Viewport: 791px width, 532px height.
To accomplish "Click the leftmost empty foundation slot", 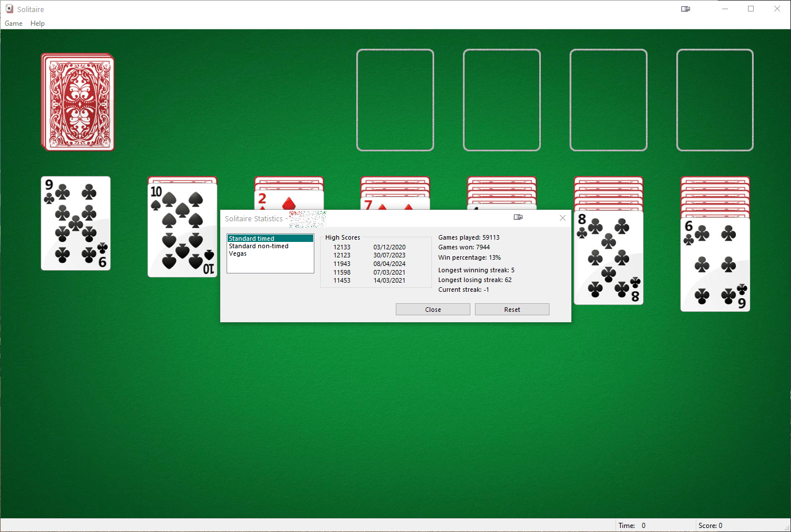I will point(395,100).
